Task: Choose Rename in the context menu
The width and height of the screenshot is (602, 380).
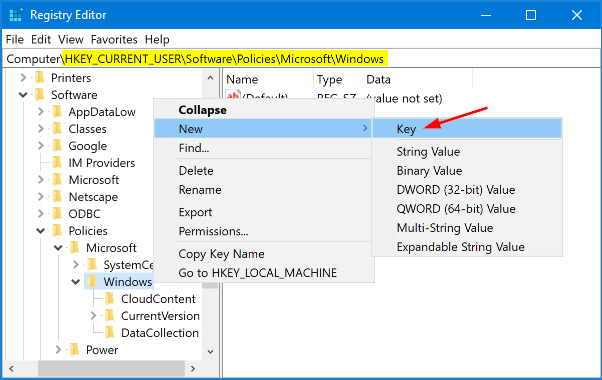Action: pyautogui.click(x=263, y=190)
